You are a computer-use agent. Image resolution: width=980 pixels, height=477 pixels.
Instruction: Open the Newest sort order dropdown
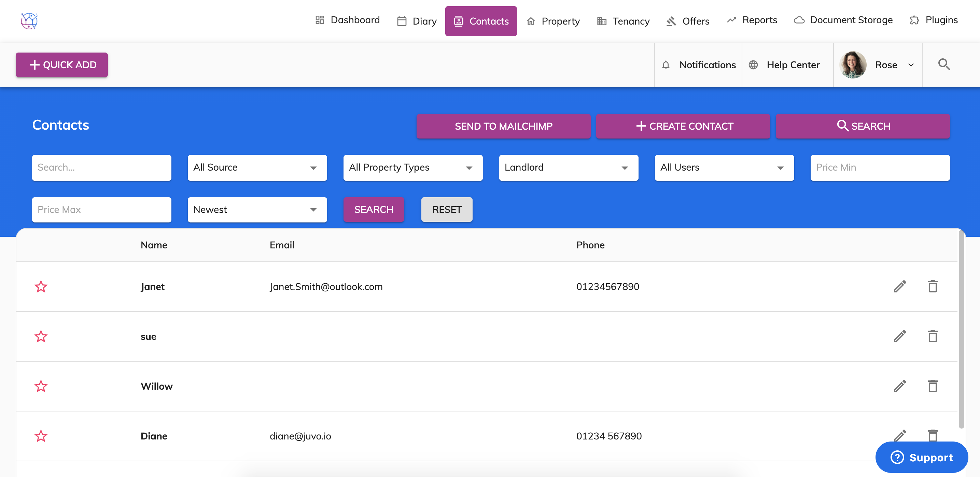[x=257, y=210]
